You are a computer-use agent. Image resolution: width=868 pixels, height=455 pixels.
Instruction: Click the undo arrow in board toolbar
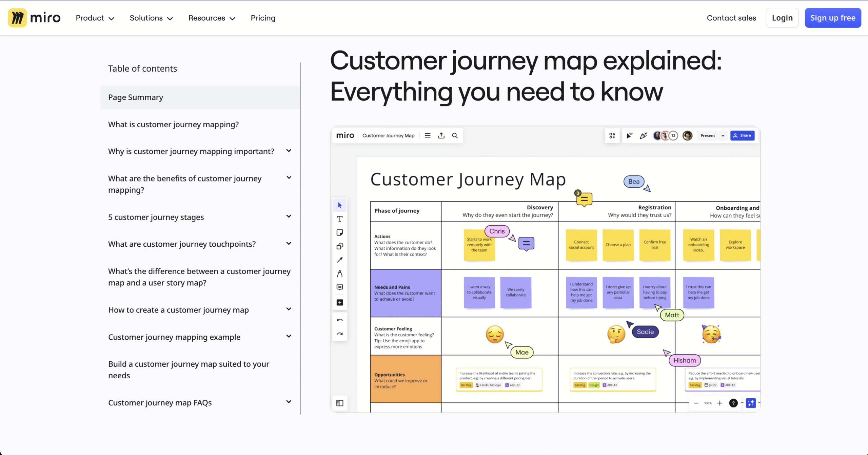point(340,320)
